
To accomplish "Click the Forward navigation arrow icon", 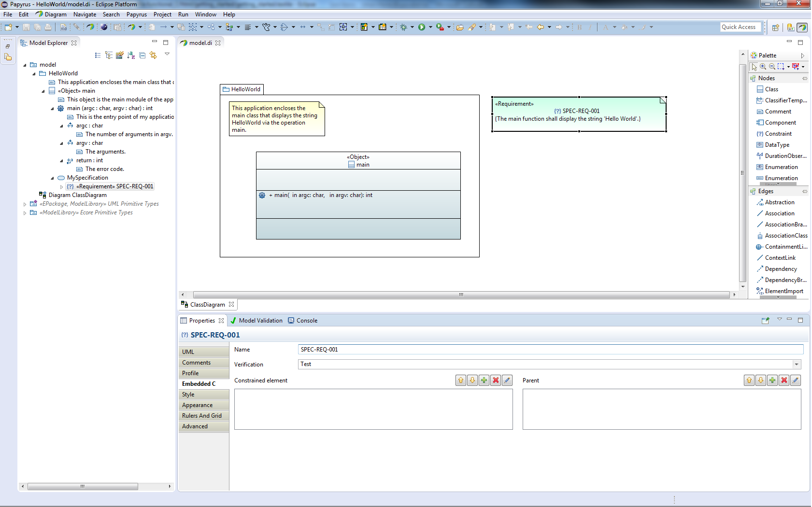I will 559,27.
